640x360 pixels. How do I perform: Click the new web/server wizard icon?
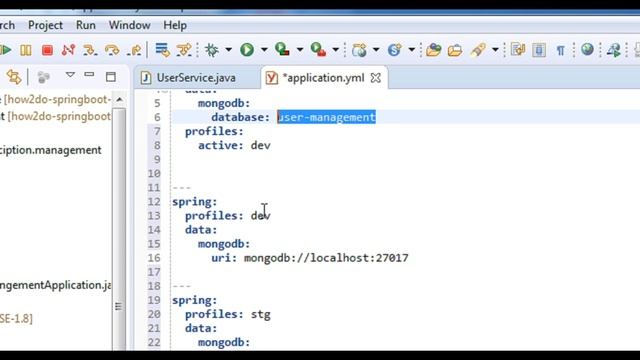click(359, 50)
